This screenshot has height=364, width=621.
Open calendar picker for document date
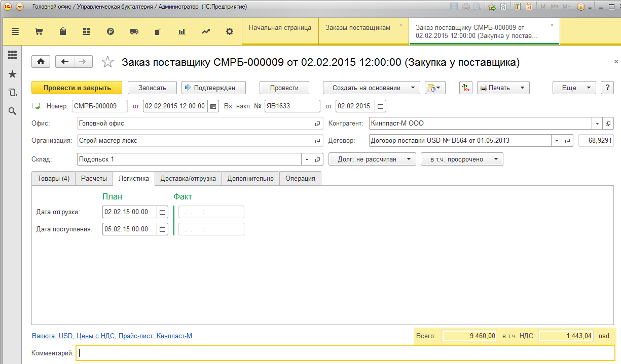tap(213, 106)
